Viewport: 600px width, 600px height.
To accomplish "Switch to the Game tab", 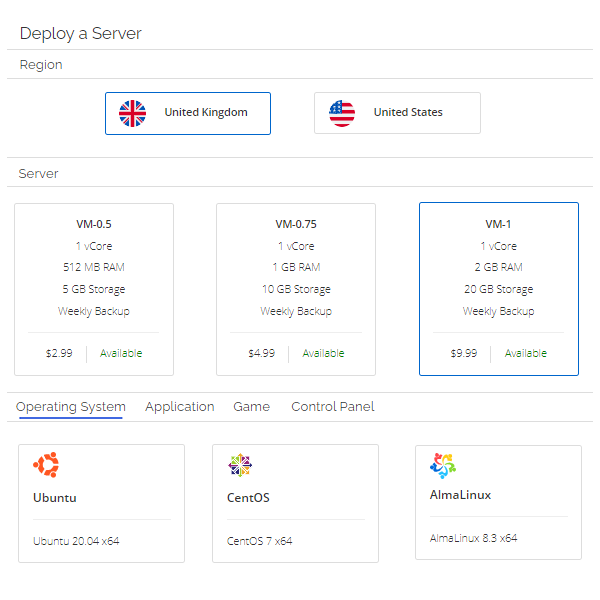I will 252,407.
